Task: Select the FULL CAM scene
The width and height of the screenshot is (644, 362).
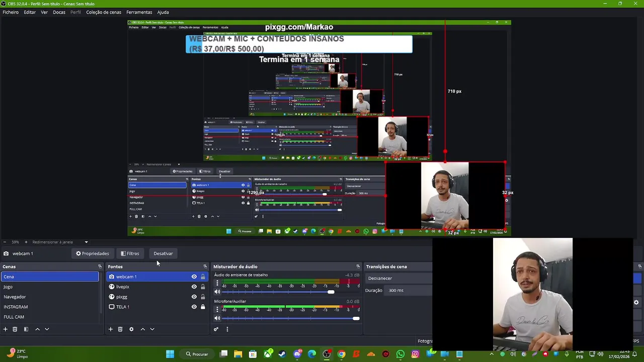Action: point(50,317)
